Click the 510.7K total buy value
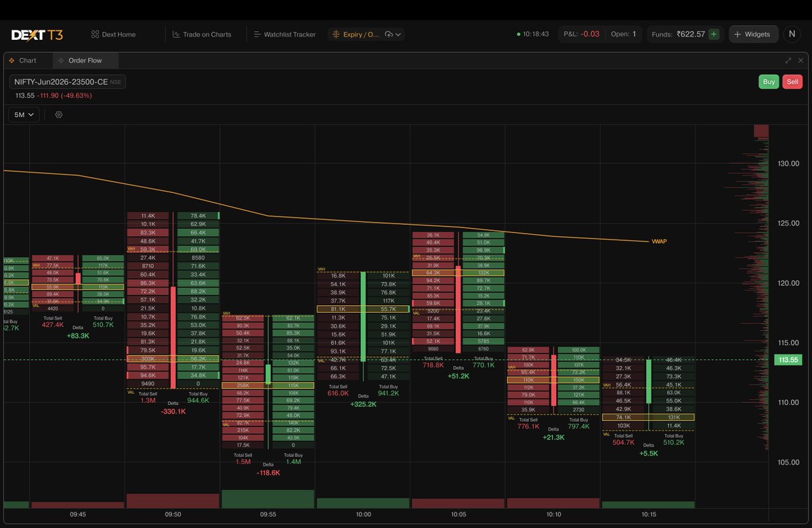The image size is (812, 528). point(102,325)
